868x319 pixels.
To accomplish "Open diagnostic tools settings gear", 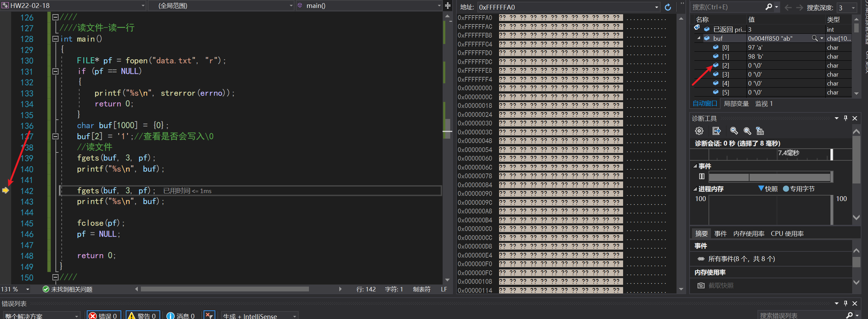I will pos(699,131).
